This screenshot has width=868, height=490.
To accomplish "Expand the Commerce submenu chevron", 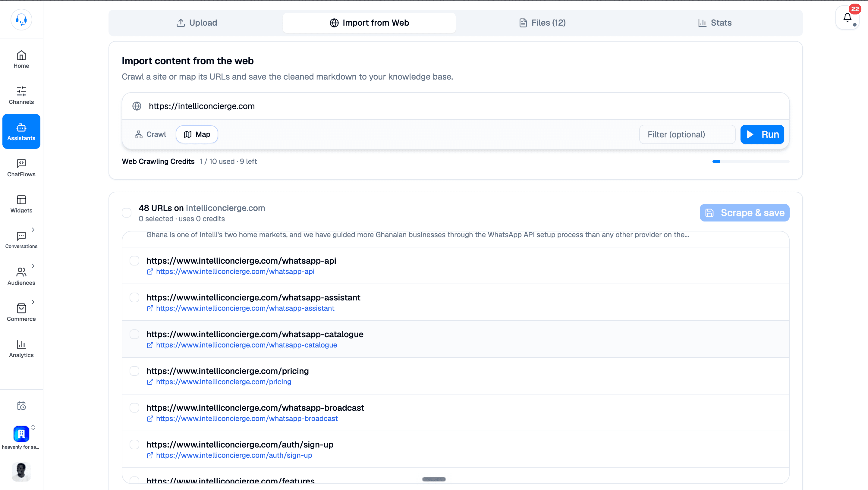I will pos(33,302).
